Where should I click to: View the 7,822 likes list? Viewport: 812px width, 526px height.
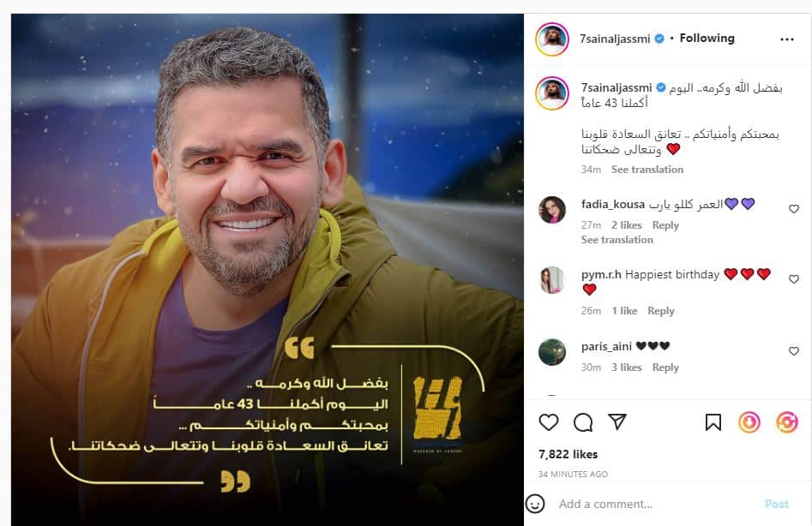pos(568,454)
